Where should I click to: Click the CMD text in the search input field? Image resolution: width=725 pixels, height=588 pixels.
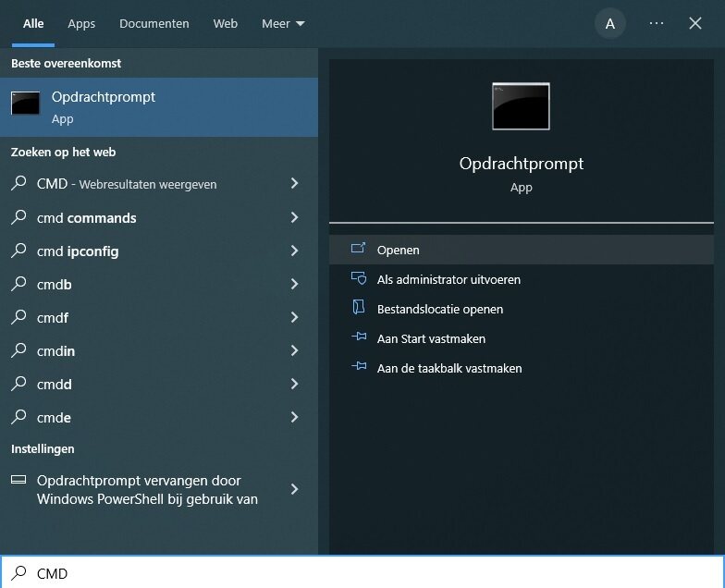click(52, 573)
